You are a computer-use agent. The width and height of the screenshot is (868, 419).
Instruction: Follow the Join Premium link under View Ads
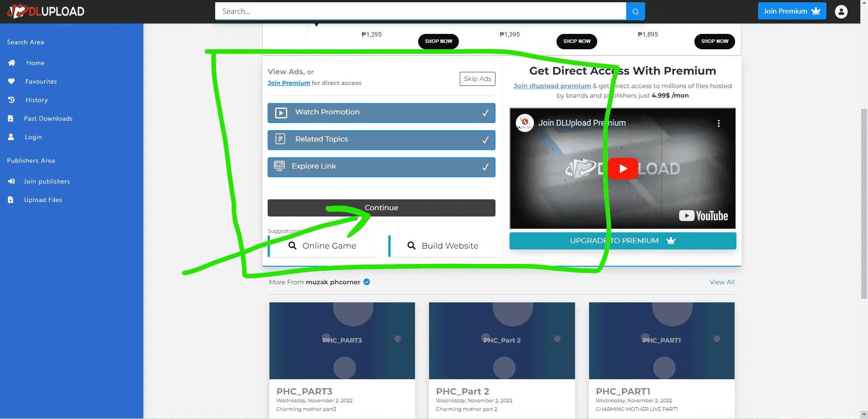289,83
